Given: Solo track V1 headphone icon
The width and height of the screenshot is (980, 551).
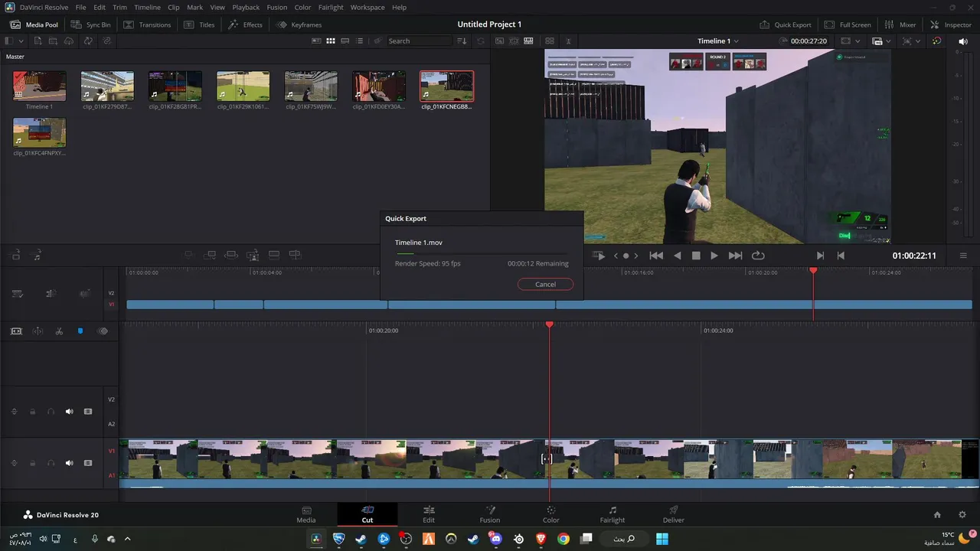Looking at the screenshot, I should click(51, 463).
